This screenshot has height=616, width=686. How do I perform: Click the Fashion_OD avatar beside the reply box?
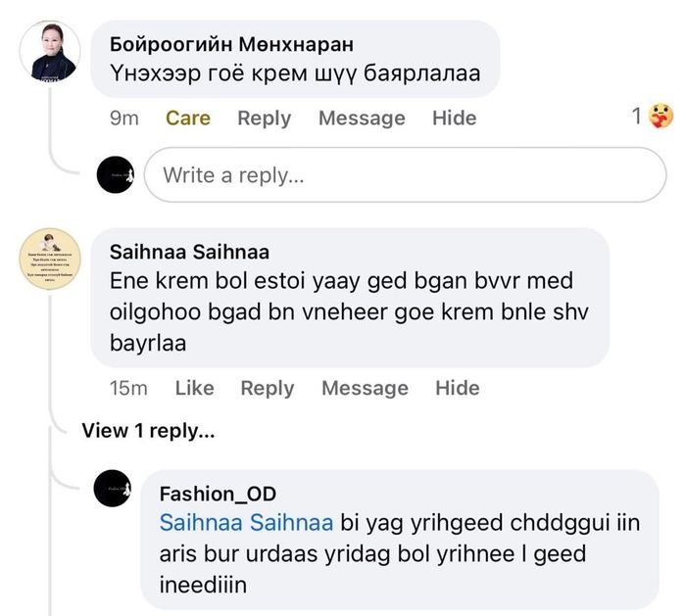tap(115, 175)
